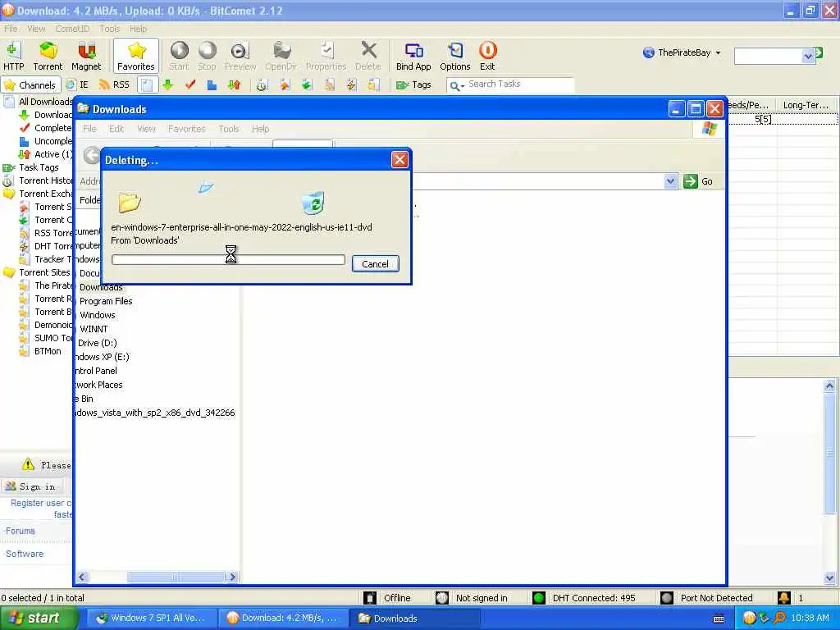Open BitComet Tools menu
Viewport: 840px width, 630px height.
[x=110, y=29]
